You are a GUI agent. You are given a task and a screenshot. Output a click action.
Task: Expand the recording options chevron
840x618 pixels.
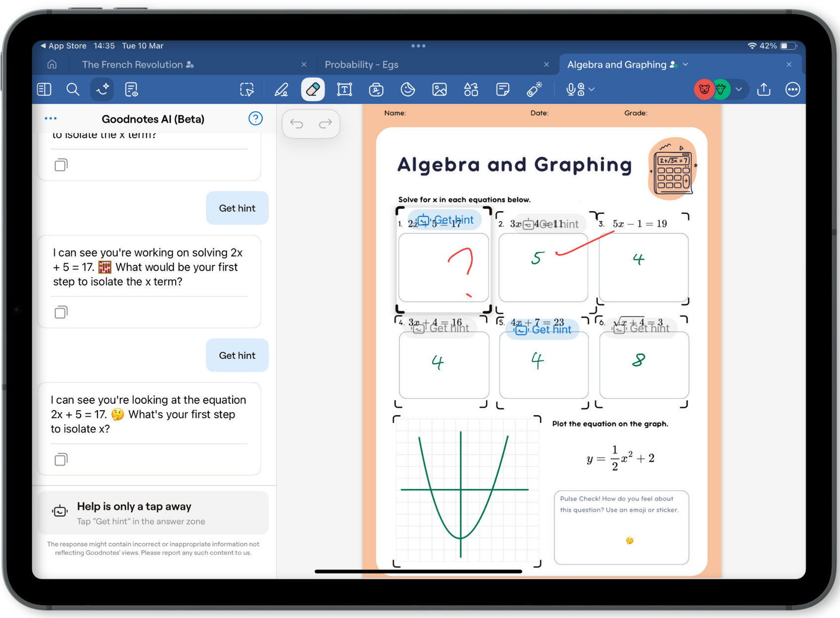click(592, 90)
